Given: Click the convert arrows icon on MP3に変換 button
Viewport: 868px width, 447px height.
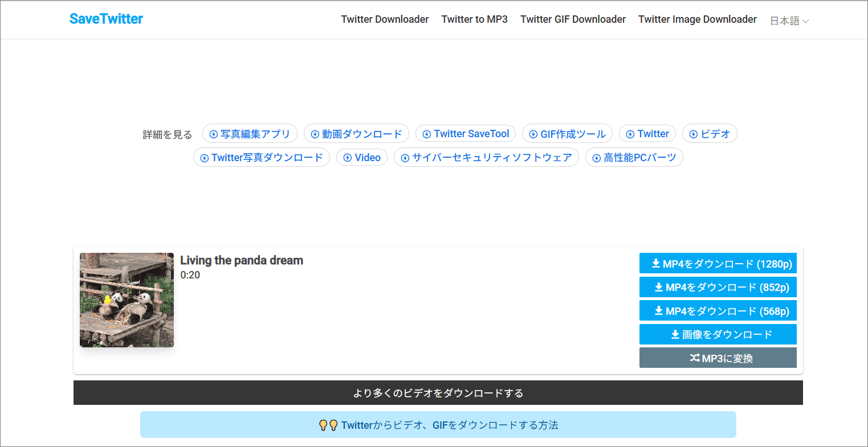Looking at the screenshot, I should 694,358.
